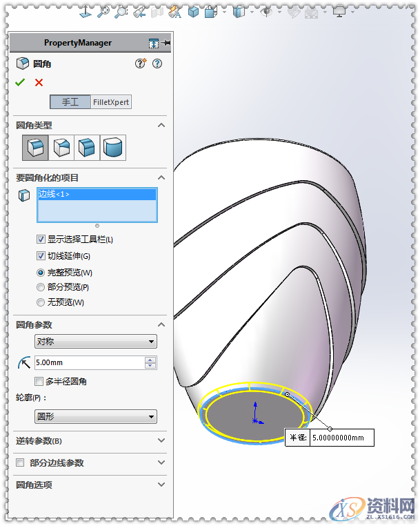The image size is (420, 526).
Task: Expand 圆角选项 section
Action: tap(161, 485)
